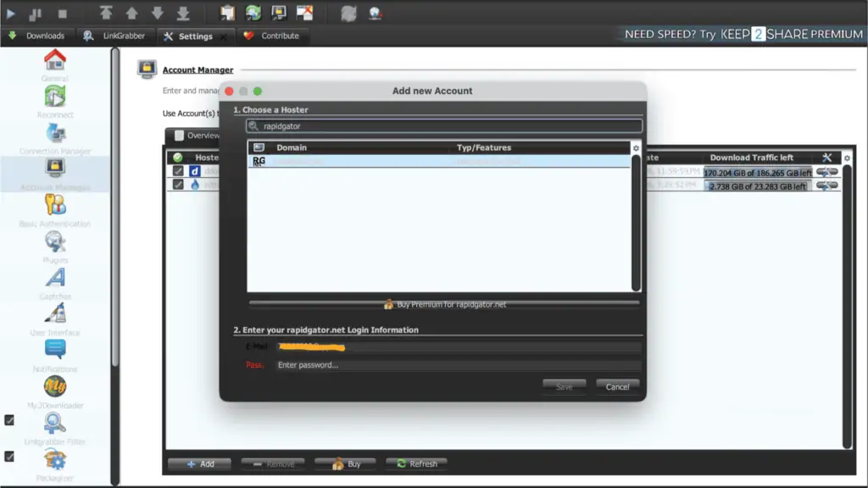
Task: Click the grey reconnect toolbar icon
Action: [x=348, y=13]
